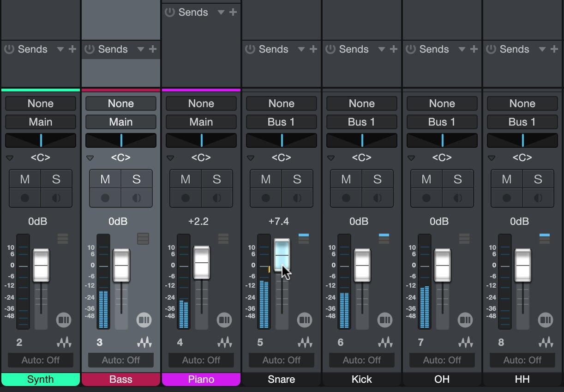The image size is (564, 392).
Task: Click the Bass channel waveform type icon
Action: (144, 342)
